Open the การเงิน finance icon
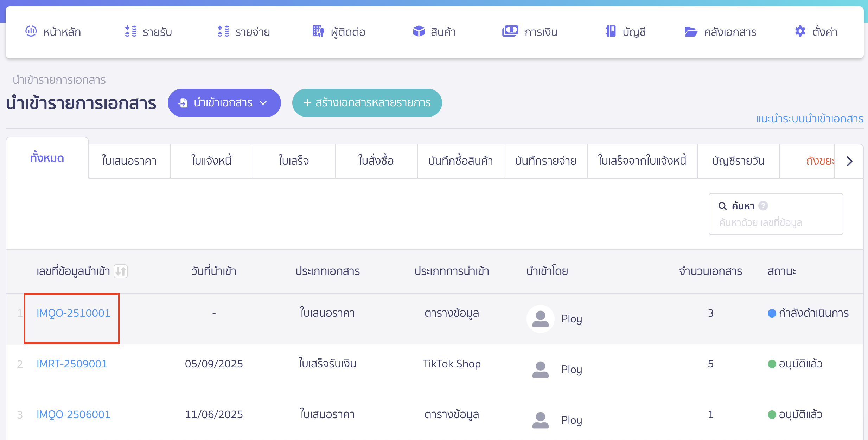This screenshot has width=868, height=440. [510, 32]
